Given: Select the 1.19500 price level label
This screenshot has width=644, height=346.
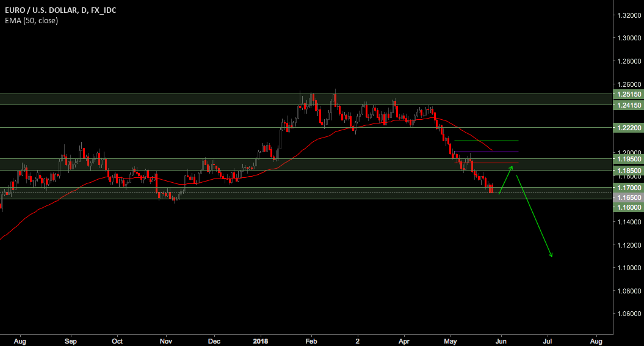Looking at the screenshot, I should 628,159.
